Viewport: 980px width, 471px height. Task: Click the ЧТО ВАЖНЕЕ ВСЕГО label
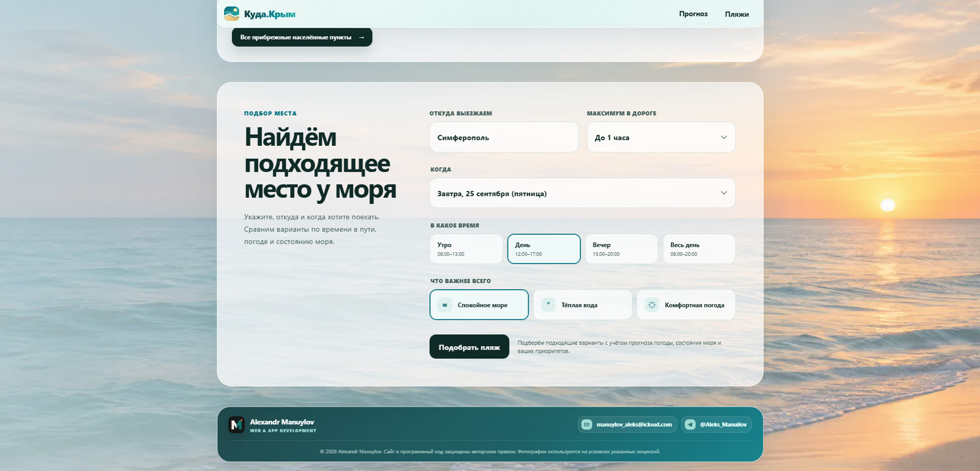click(461, 281)
